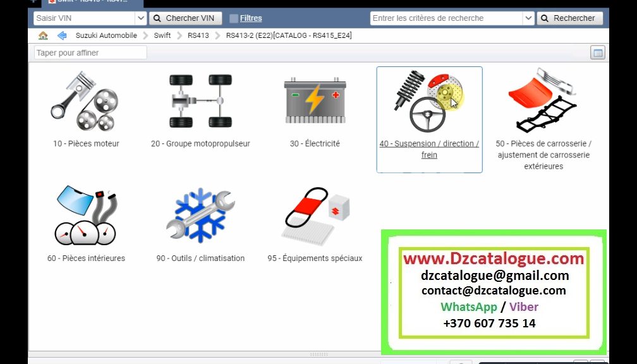This screenshot has width=637, height=364.
Task: Open the 40 - Suspension / direction / frein icon
Action: pos(430,101)
